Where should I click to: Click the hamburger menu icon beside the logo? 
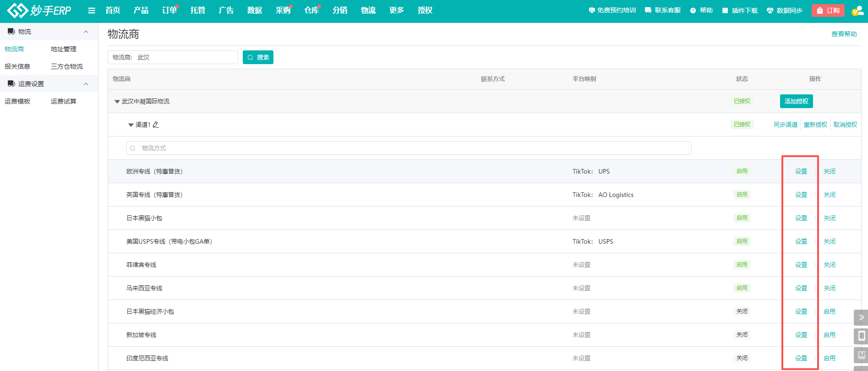coord(92,11)
